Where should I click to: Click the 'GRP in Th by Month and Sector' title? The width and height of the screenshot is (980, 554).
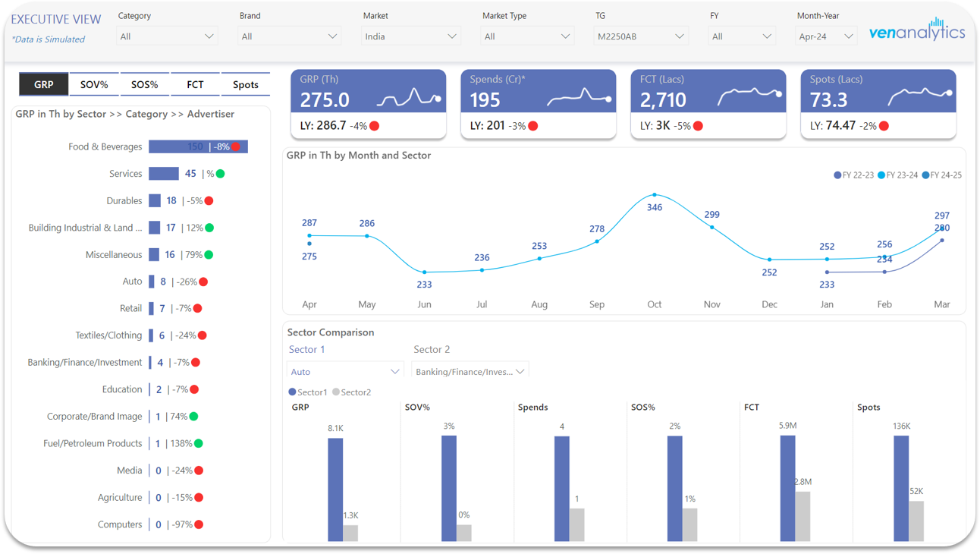coord(359,156)
